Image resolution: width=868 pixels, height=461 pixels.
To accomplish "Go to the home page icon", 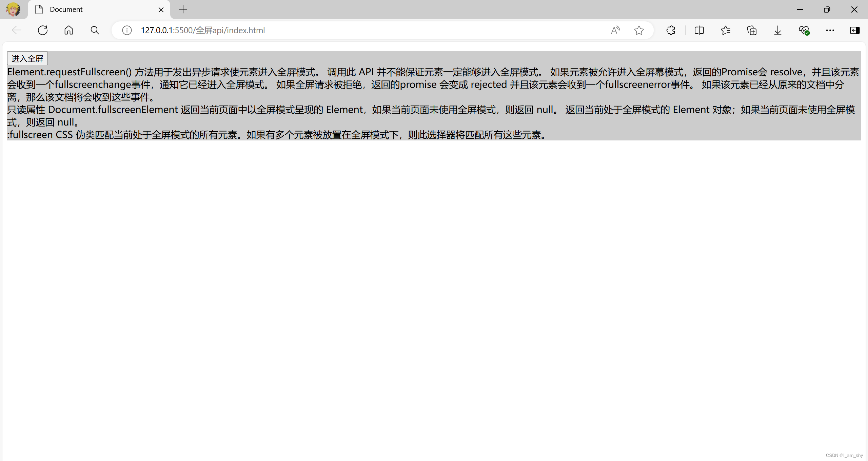I will coord(69,30).
